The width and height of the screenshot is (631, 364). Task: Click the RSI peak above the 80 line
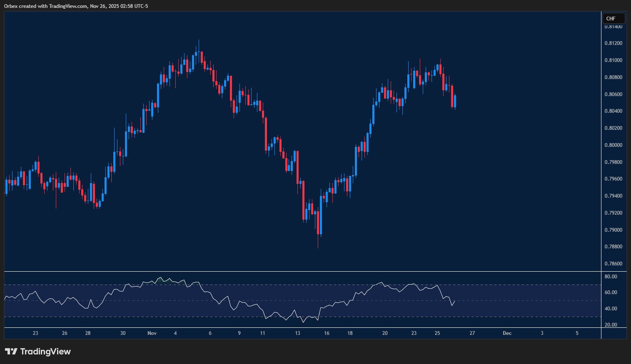point(160,278)
